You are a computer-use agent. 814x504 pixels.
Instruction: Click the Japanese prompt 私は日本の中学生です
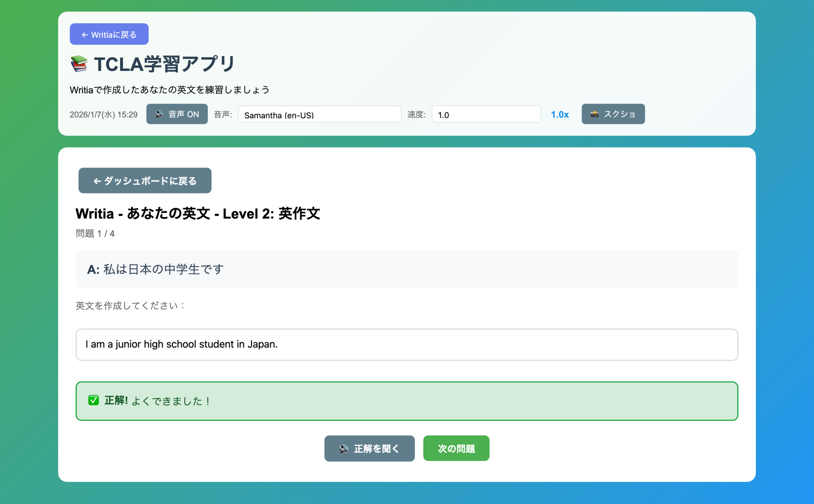[x=163, y=269]
